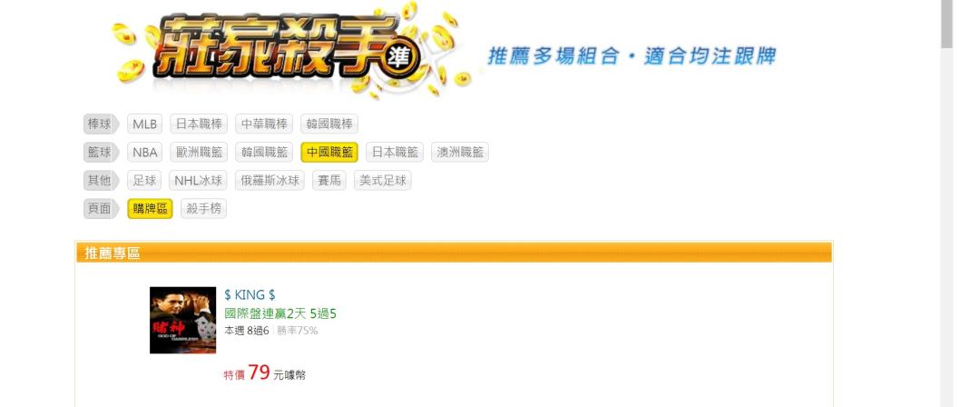Choose the 俄羅斯冰球 category
Image resolution: width=980 pixels, height=407 pixels.
(x=270, y=181)
